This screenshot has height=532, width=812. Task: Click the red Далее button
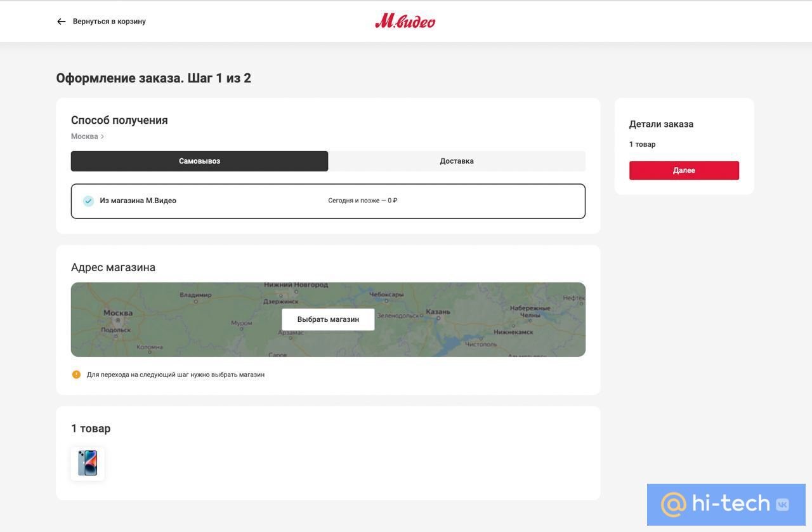click(684, 170)
